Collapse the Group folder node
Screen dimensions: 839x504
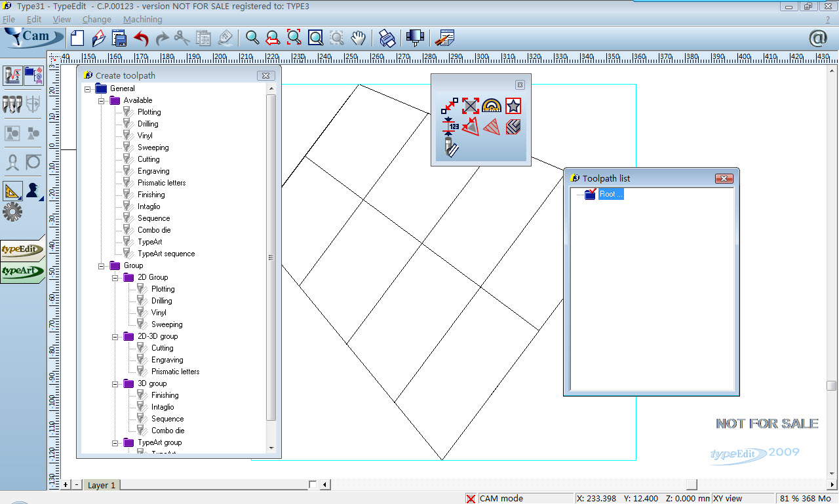pos(101,265)
